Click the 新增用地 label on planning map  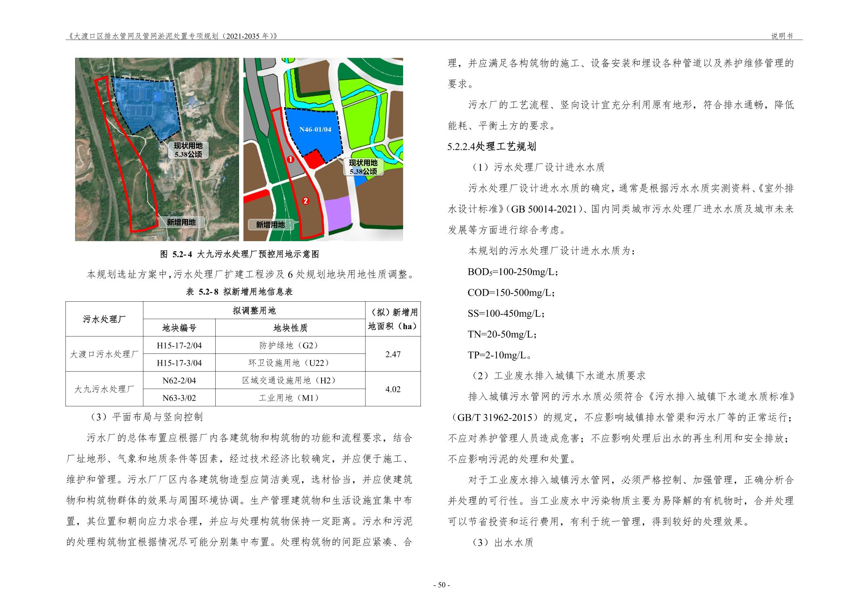click(270, 225)
